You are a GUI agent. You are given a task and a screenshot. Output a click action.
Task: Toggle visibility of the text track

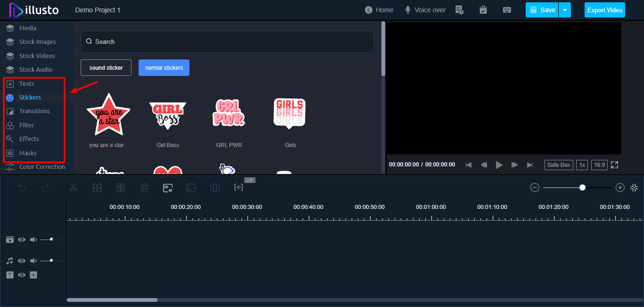click(x=22, y=275)
